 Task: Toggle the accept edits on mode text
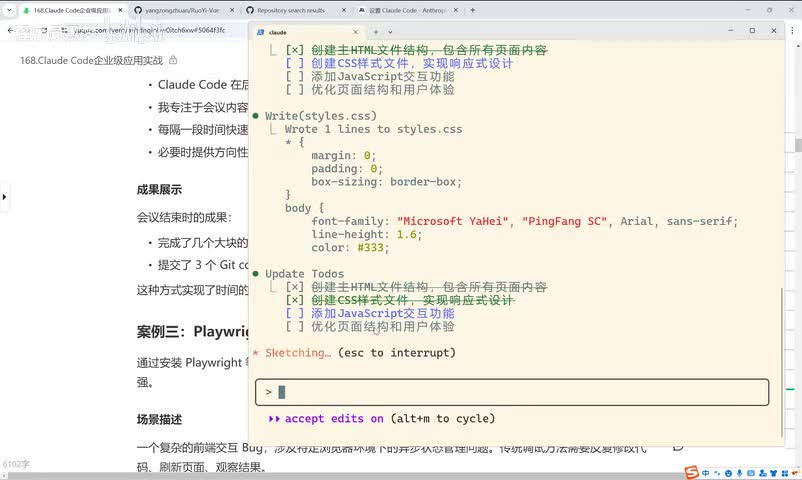click(334, 419)
